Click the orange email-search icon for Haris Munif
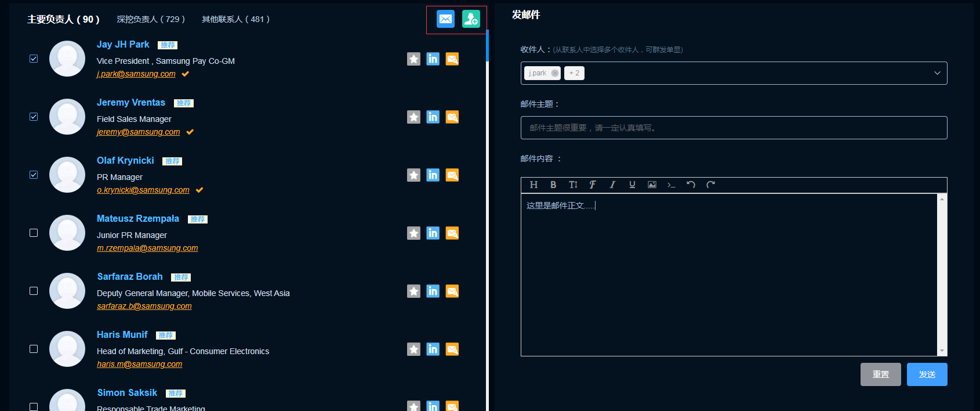 [x=452, y=349]
